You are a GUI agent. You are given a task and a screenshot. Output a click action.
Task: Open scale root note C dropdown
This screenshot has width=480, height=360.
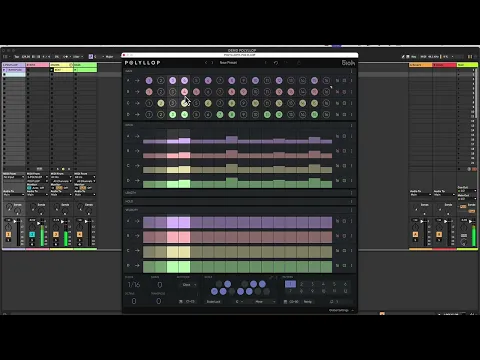(x=239, y=302)
